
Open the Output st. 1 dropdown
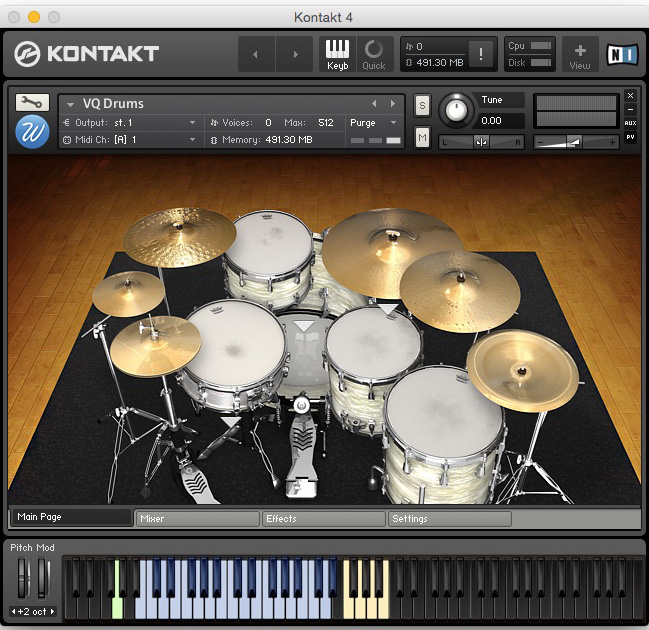pyautogui.click(x=130, y=123)
